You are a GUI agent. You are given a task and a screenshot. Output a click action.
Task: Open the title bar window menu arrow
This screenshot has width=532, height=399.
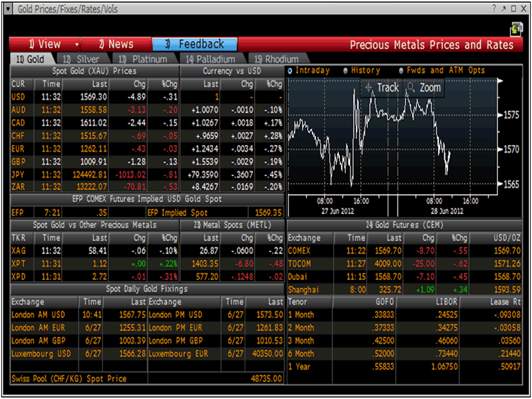tap(9, 8)
